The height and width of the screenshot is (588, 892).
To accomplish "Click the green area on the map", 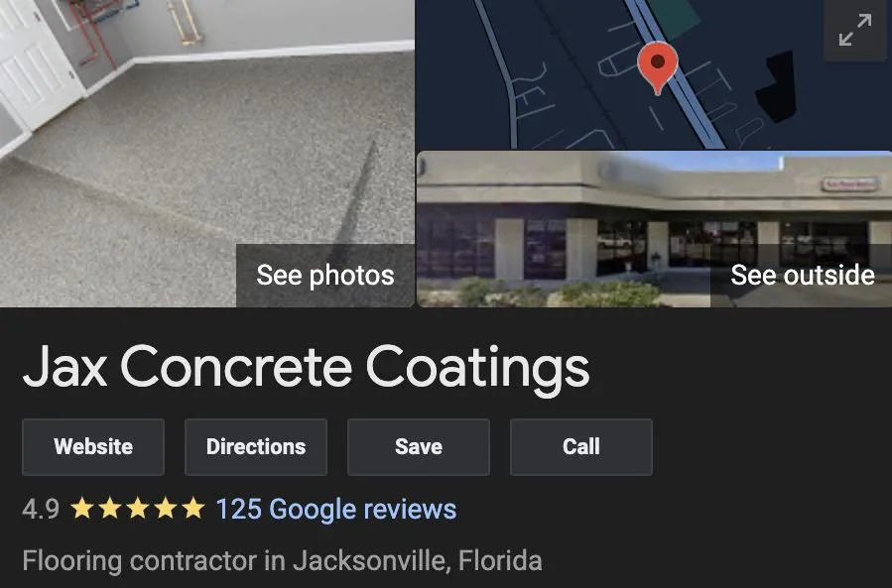I will coord(675,17).
